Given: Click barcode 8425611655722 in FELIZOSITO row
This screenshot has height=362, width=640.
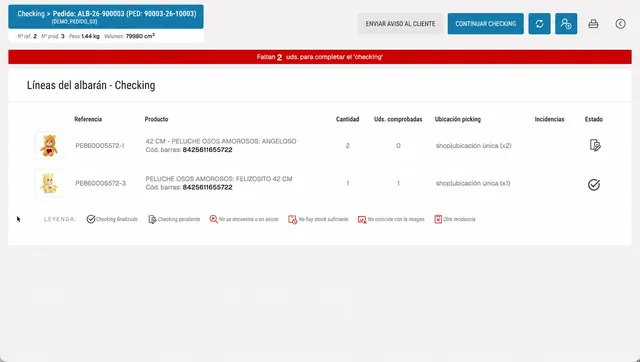Looking at the screenshot, I should pyautogui.click(x=207, y=187).
